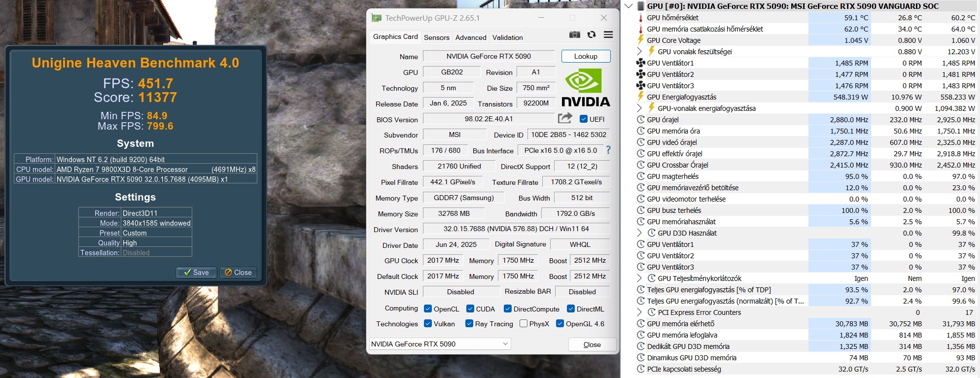Select the GPU videomotor terhelése row
This screenshot has height=378, width=980.
(805, 199)
